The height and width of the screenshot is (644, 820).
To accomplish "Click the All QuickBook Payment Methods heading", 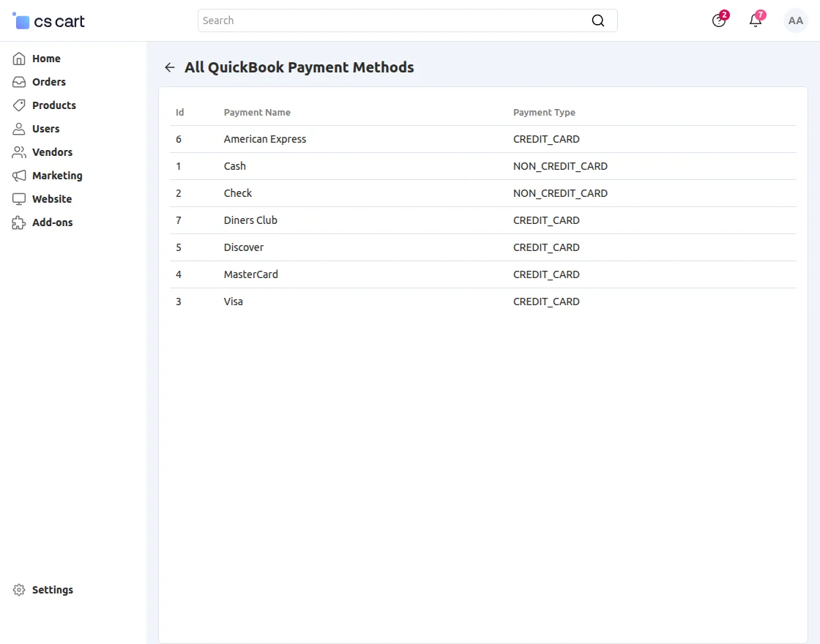I will coord(299,67).
